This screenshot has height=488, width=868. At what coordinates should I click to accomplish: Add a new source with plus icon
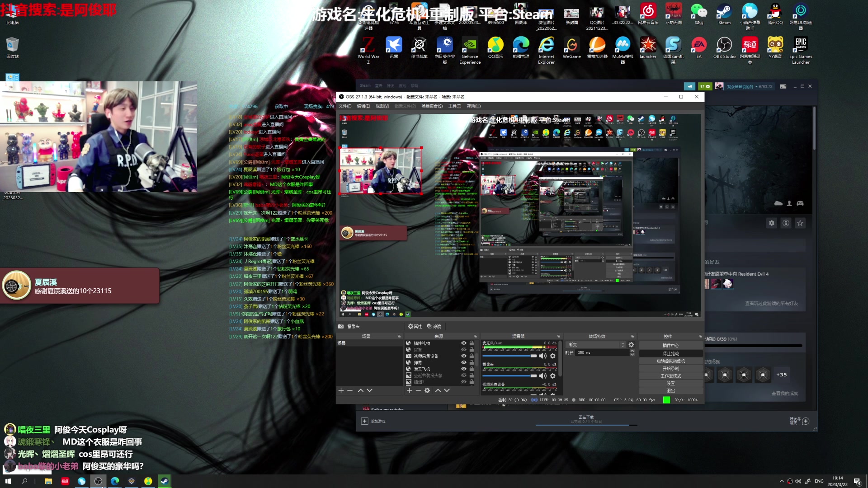tap(410, 390)
